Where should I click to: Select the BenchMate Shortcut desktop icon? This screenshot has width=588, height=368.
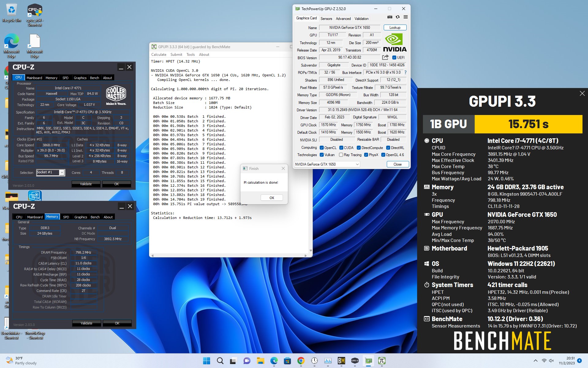click(11, 329)
